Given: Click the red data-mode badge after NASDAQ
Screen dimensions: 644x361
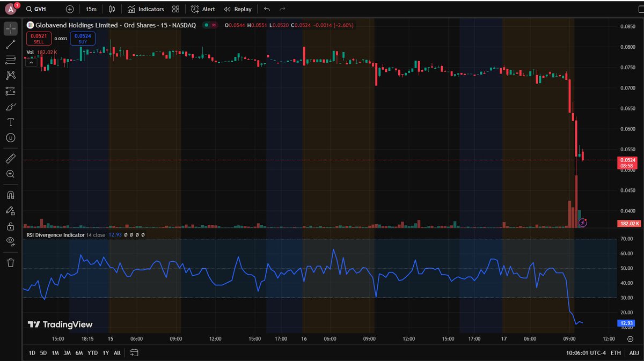Looking at the screenshot, I should (215, 25).
